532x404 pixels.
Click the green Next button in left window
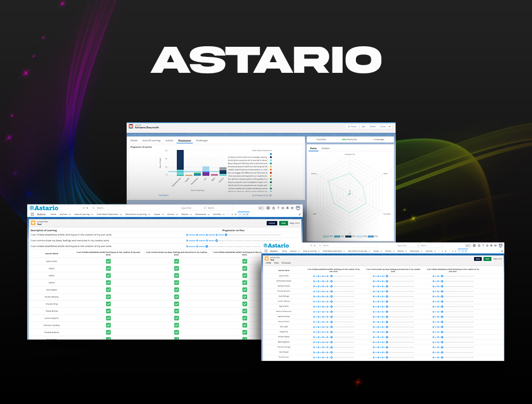click(x=284, y=223)
